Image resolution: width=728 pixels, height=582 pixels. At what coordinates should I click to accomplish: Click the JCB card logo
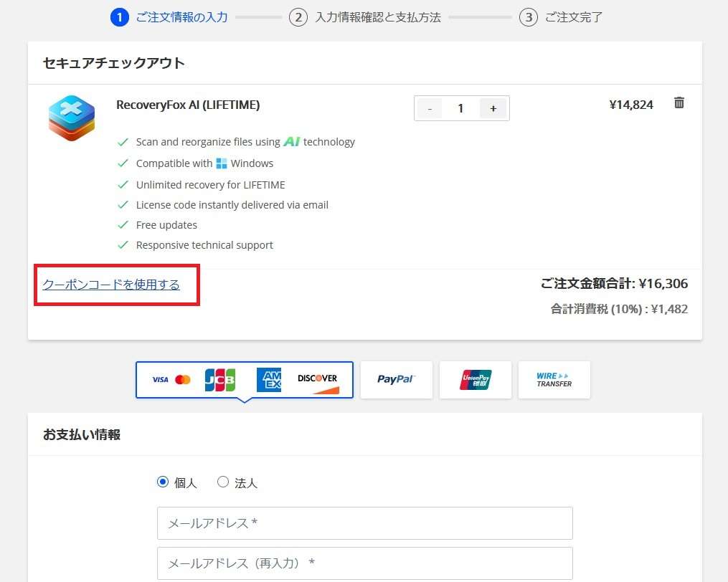[220, 380]
